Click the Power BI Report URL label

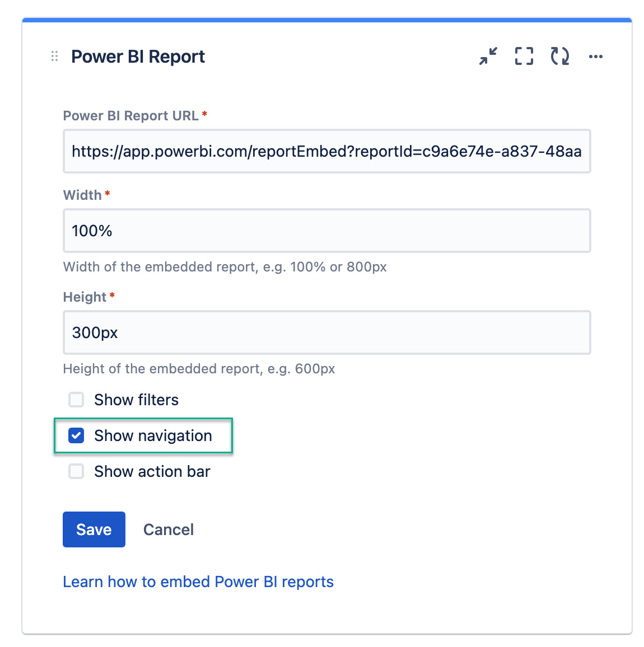130,115
